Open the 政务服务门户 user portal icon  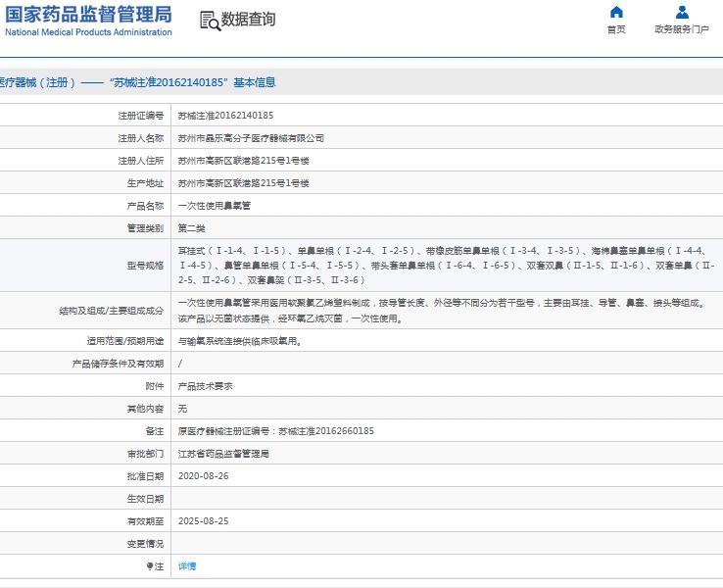click(x=682, y=12)
